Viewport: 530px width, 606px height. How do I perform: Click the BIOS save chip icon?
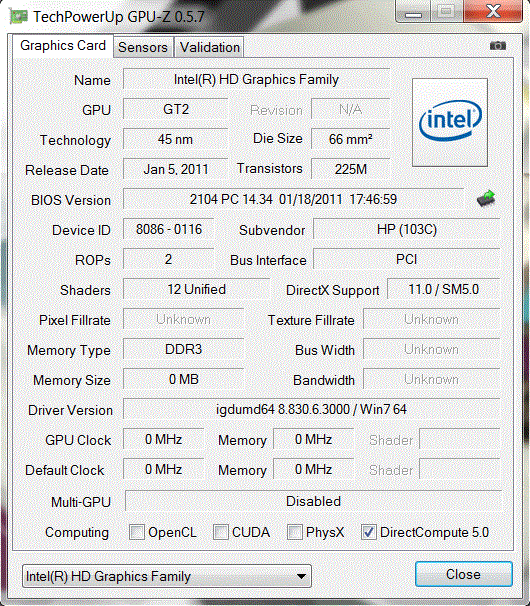[x=486, y=199]
